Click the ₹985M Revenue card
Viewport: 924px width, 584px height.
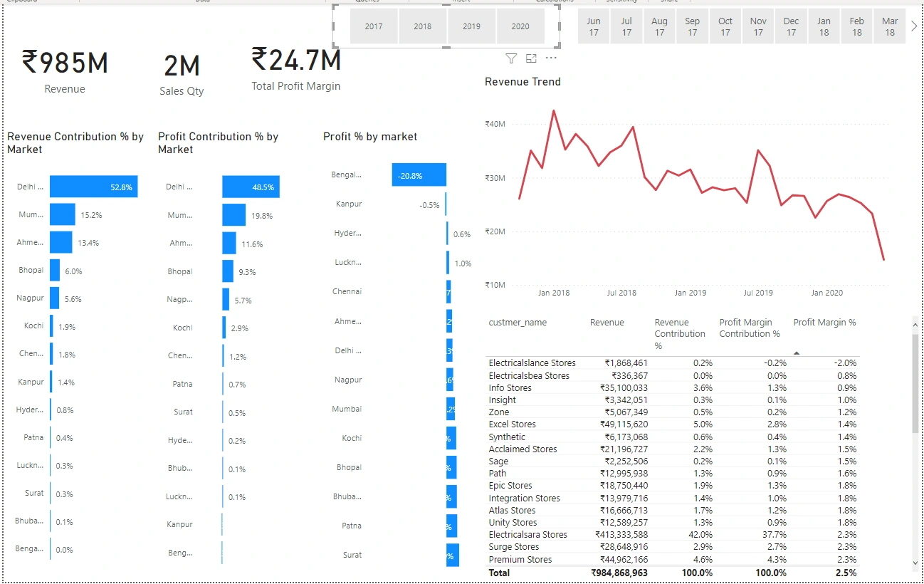tap(65, 71)
